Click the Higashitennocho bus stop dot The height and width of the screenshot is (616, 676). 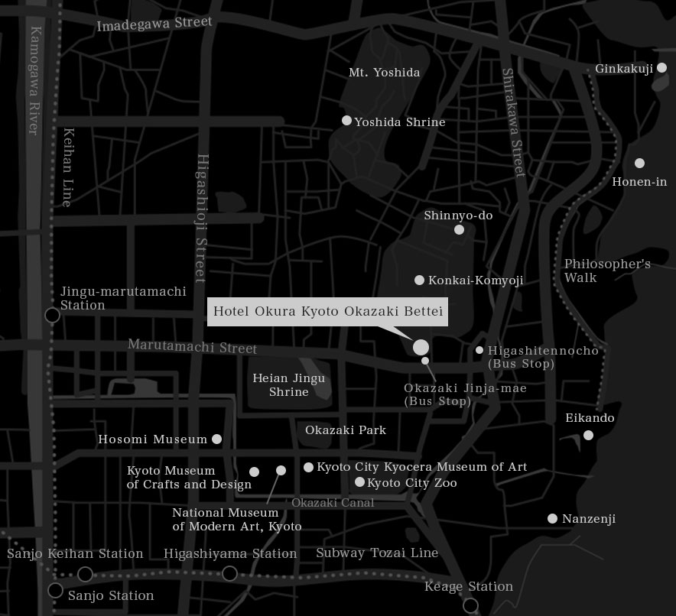click(x=479, y=350)
